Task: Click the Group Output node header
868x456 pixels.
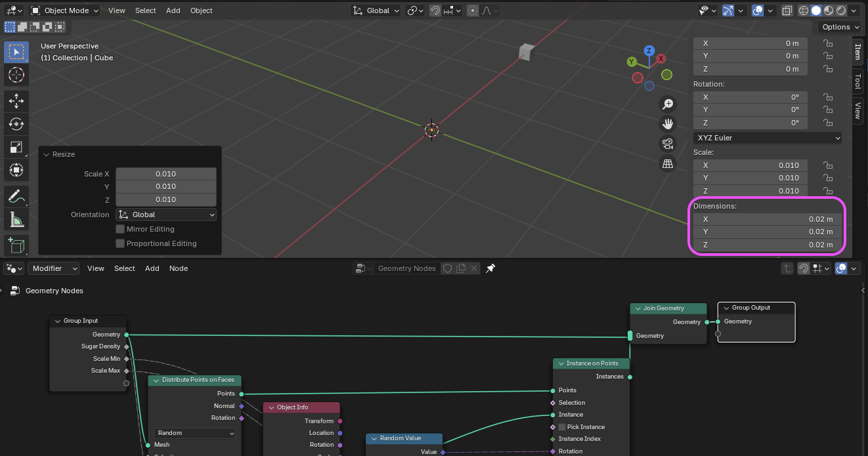Action: pyautogui.click(x=756, y=308)
